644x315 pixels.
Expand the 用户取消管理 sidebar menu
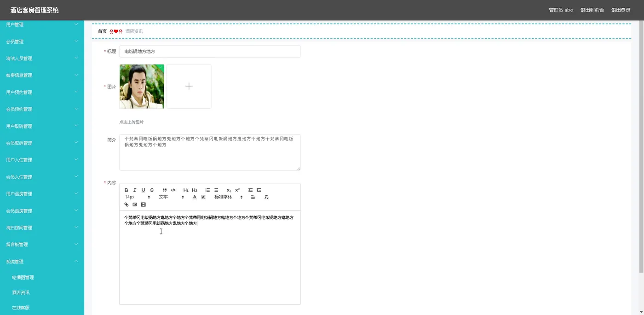click(42, 126)
